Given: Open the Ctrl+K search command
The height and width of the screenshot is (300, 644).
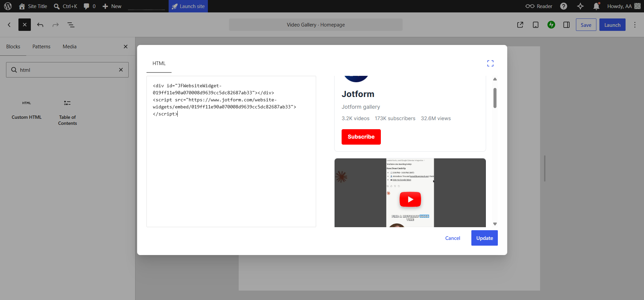Looking at the screenshot, I should 65,6.
